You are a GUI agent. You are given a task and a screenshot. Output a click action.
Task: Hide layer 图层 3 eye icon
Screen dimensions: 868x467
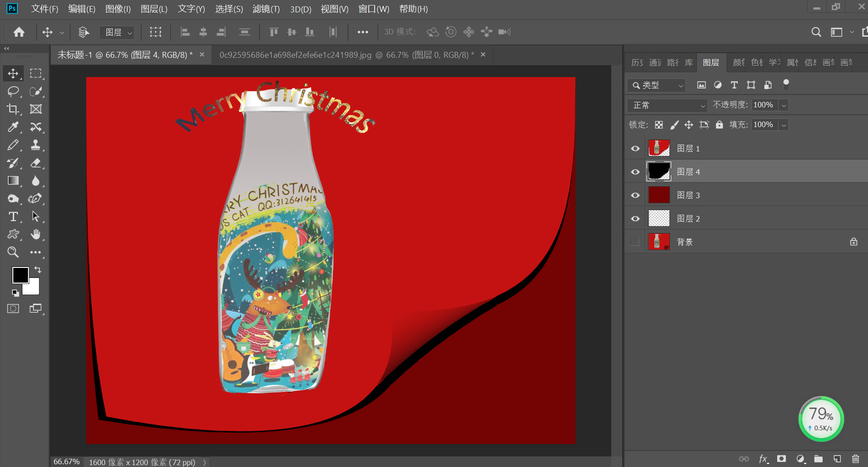tap(635, 195)
